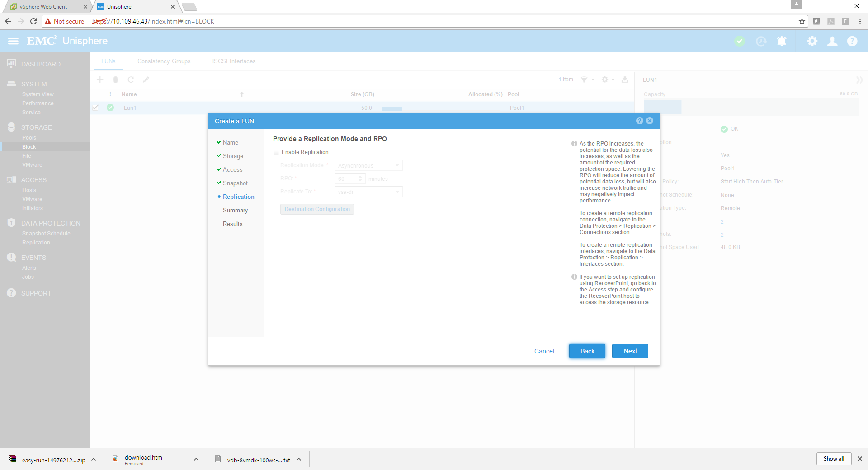Open the Replicate To dropdown
This screenshot has height=470, width=868.
(x=368, y=192)
